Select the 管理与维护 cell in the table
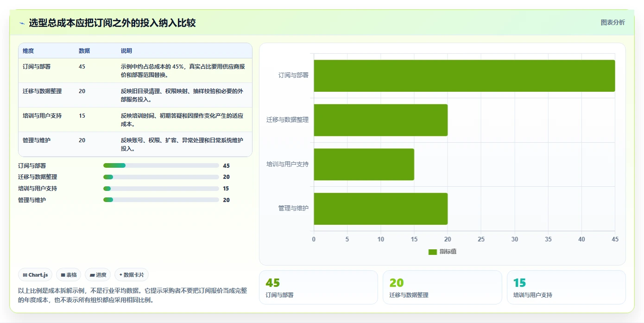This screenshot has width=644, height=323. pos(37,140)
